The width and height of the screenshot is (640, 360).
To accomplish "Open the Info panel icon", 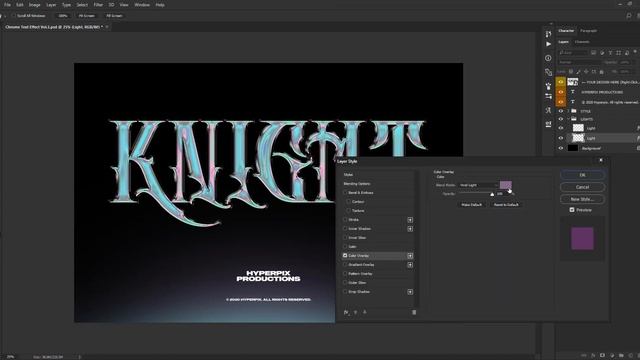I will tap(548, 58).
